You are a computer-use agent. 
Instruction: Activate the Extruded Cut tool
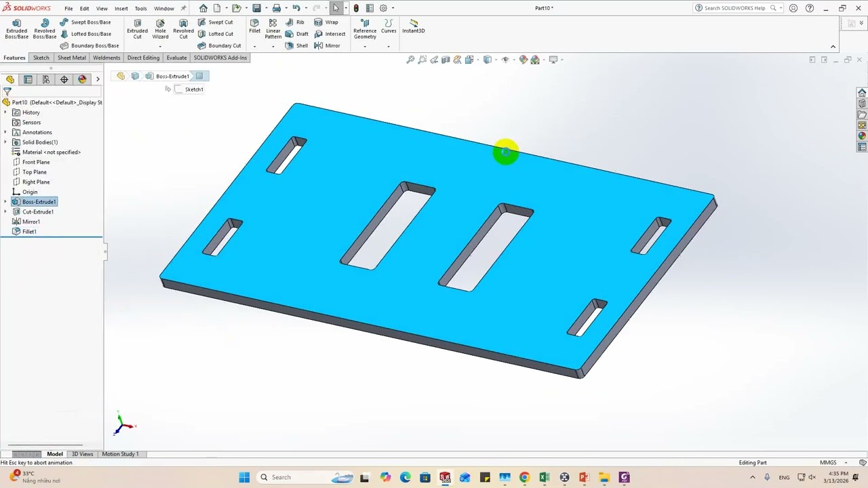pos(137,29)
